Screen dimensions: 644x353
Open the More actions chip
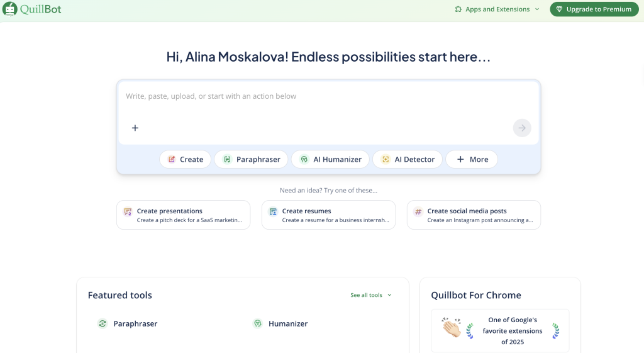pyautogui.click(x=472, y=159)
